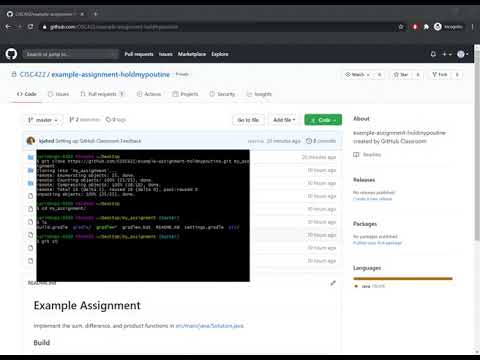Open the user avatar menu dropdown

[463, 54]
